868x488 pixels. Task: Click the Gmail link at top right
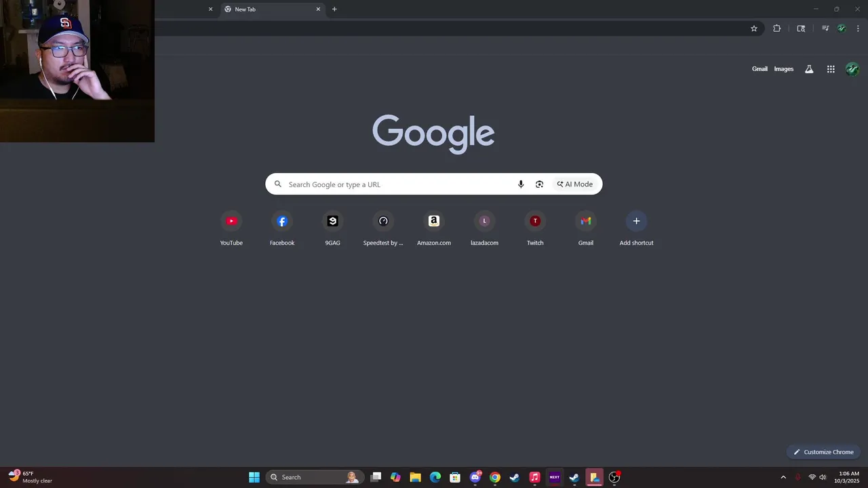[759, 69]
